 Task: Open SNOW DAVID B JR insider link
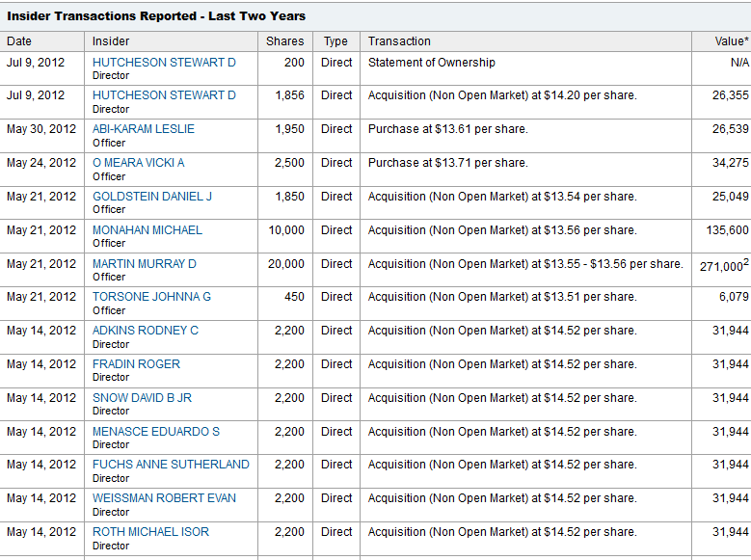(142, 398)
